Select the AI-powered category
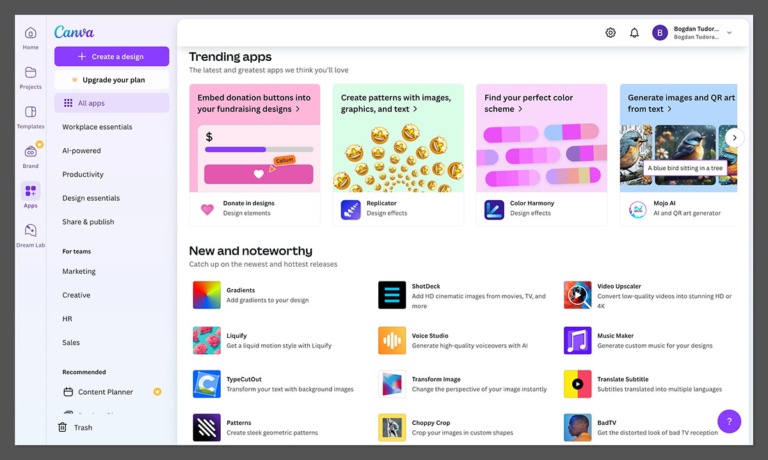This screenshot has width=768, height=460. click(x=81, y=151)
